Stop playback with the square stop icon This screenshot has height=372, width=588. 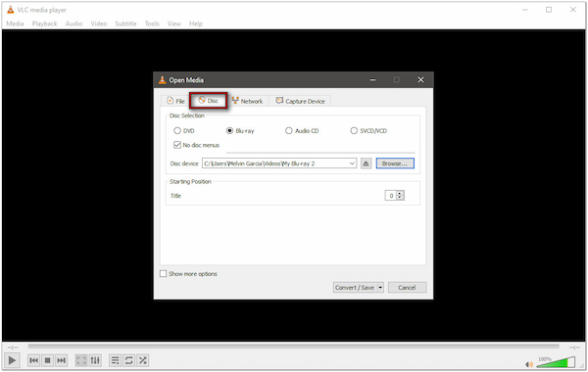tap(48, 360)
